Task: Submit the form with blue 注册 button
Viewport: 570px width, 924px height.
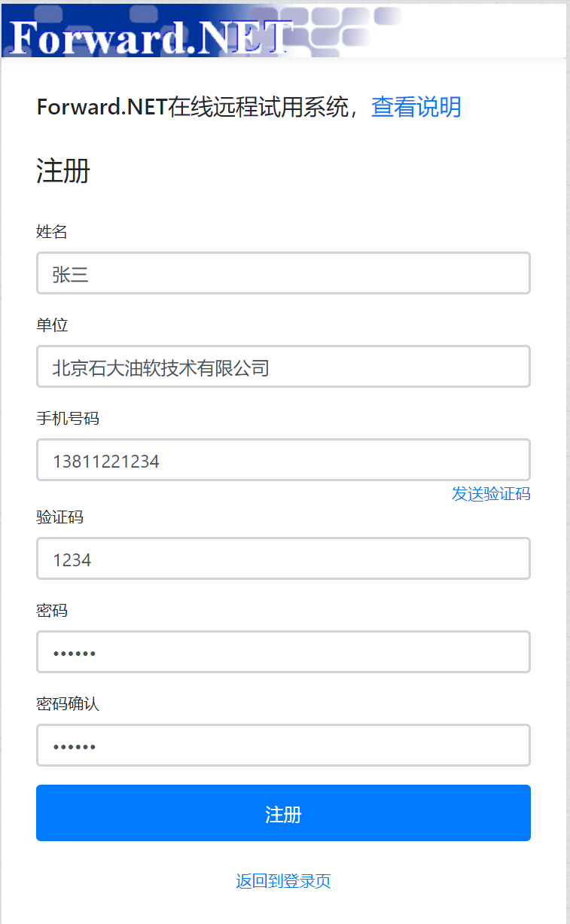Action: [283, 813]
